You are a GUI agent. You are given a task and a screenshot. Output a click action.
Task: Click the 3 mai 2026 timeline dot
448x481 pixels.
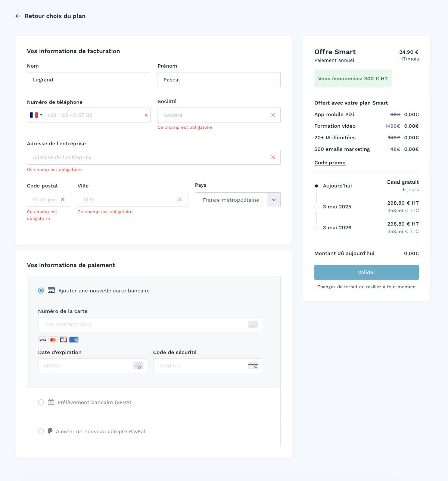[x=317, y=228]
